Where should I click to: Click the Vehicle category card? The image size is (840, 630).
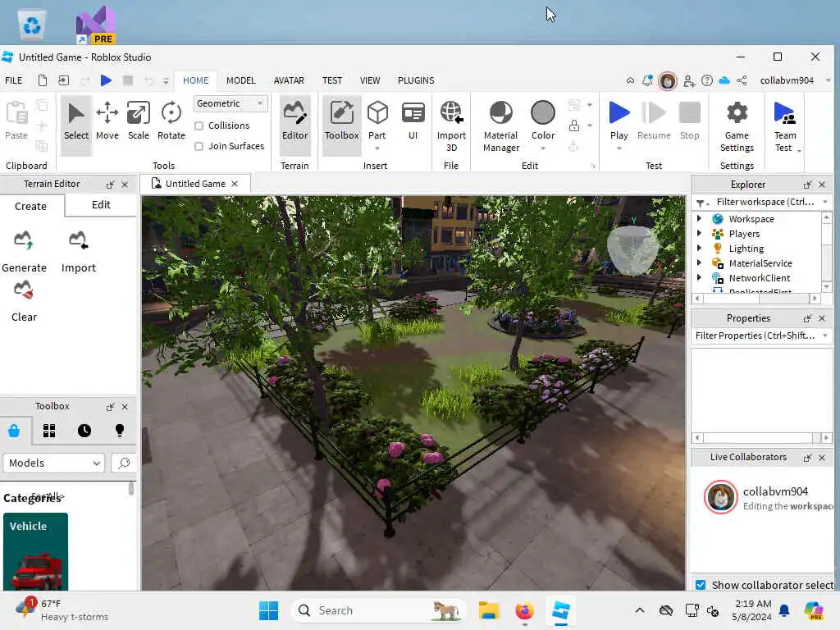tap(35, 551)
